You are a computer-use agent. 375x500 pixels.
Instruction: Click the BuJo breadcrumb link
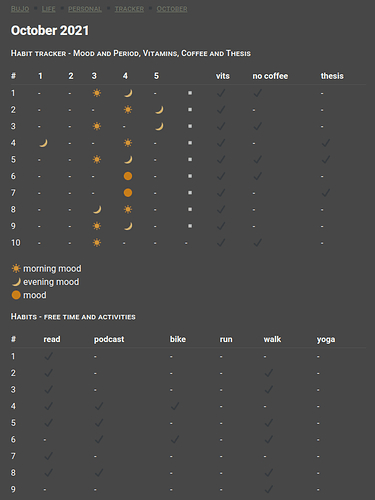tap(20, 9)
